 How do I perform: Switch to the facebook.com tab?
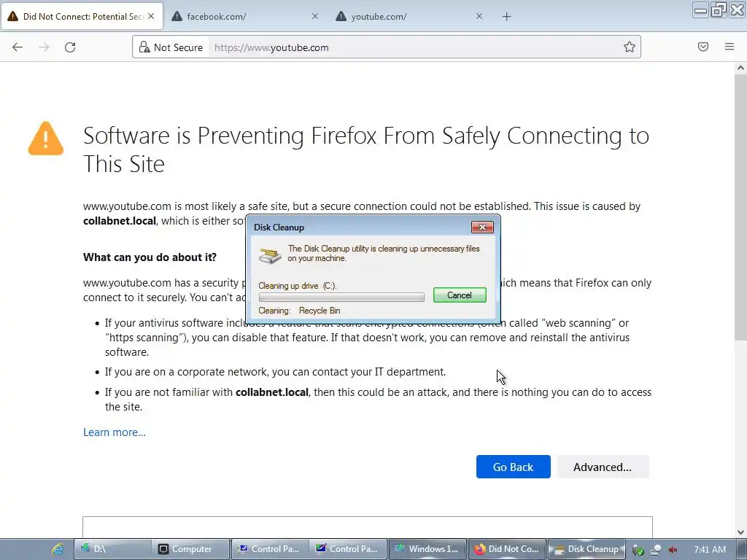(x=245, y=16)
